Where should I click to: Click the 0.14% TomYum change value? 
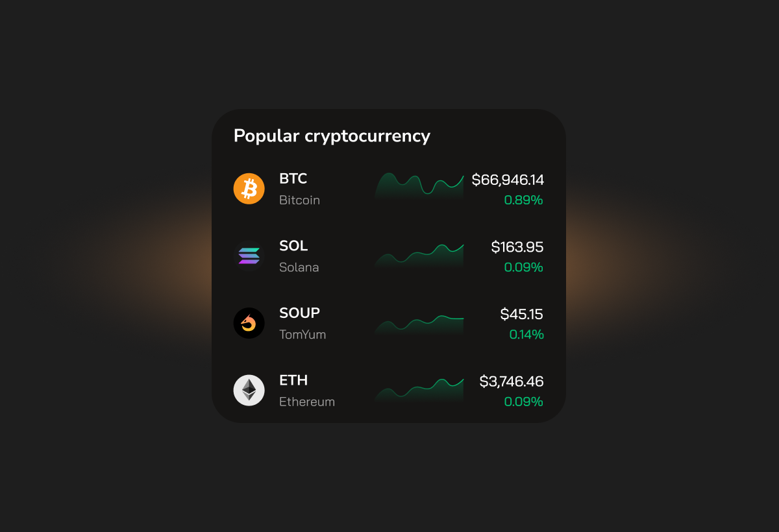pos(526,335)
